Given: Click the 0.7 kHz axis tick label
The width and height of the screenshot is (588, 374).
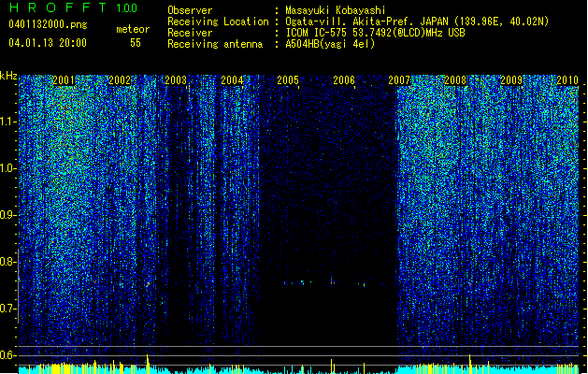Looking at the screenshot, I should click(8, 309).
